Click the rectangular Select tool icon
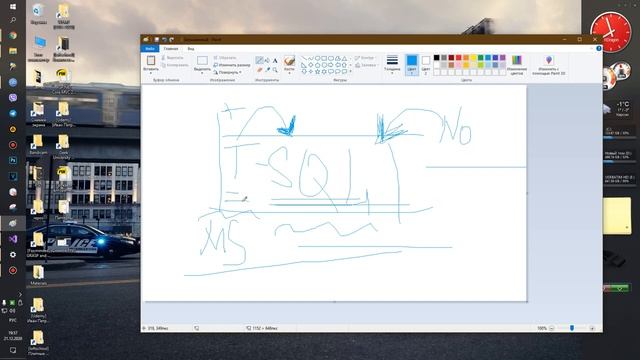 [202, 60]
